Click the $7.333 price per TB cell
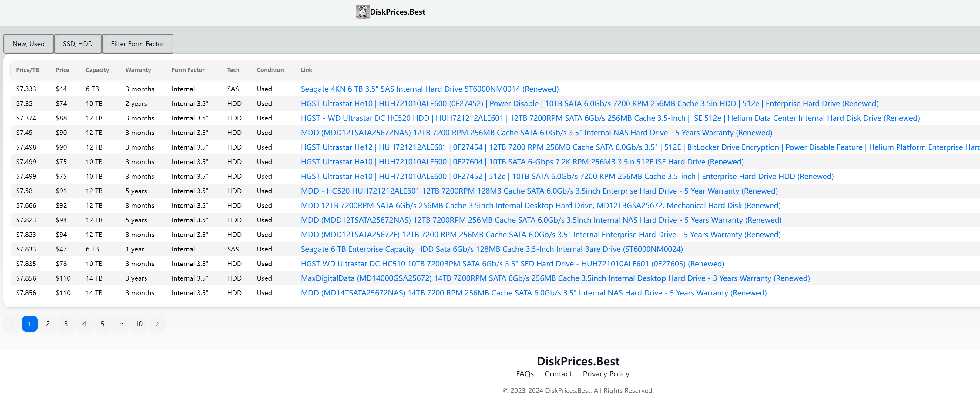 pyautogui.click(x=26, y=89)
